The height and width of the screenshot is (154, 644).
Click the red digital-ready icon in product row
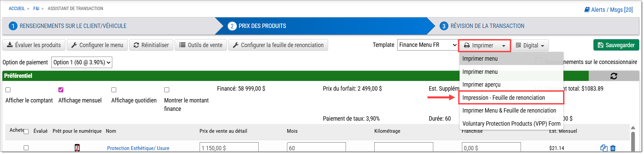[x=77, y=148]
